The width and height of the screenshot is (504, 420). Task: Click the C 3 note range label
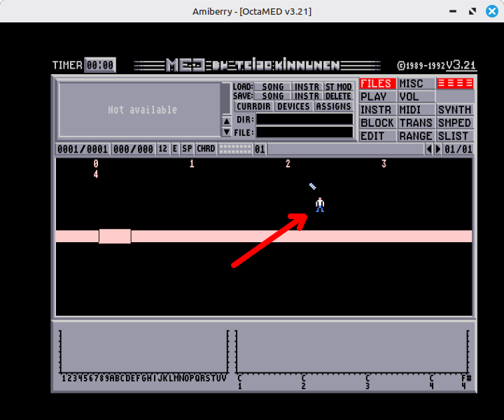[x=367, y=382]
